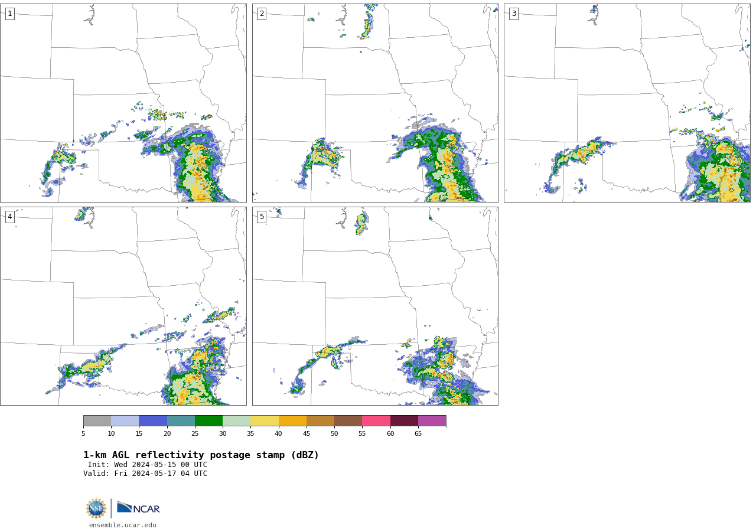
Task: Click the brown 50-55 dBZ swatch
Action: point(348,421)
